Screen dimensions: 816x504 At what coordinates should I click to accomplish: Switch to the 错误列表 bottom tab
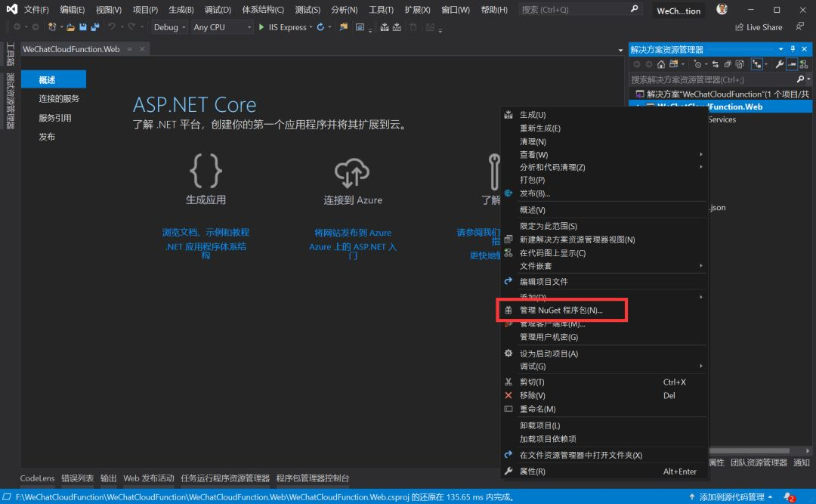click(78, 478)
